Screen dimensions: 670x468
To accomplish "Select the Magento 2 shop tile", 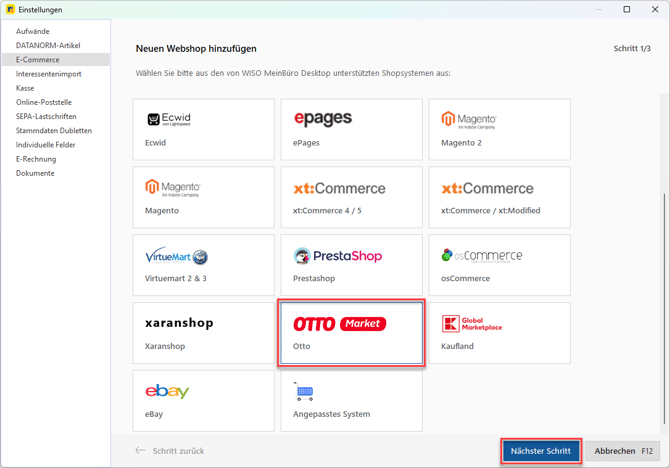I will (499, 129).
